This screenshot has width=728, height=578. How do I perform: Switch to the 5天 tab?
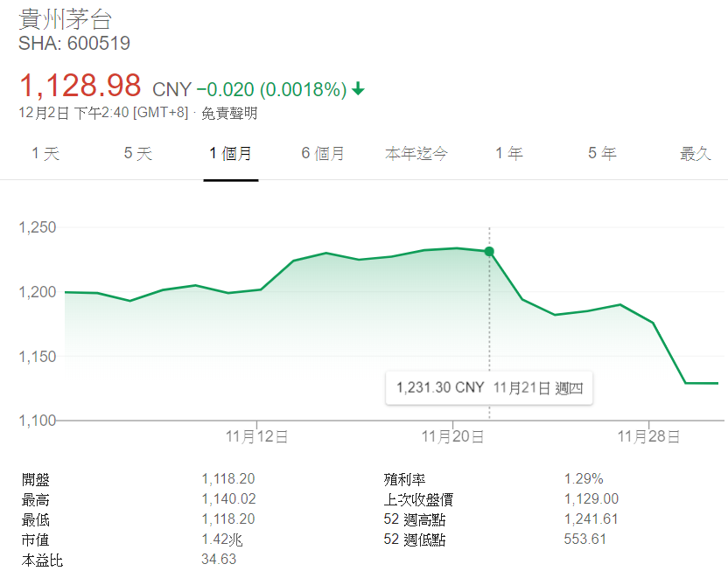pyautogui.click(x=137, y=154)
